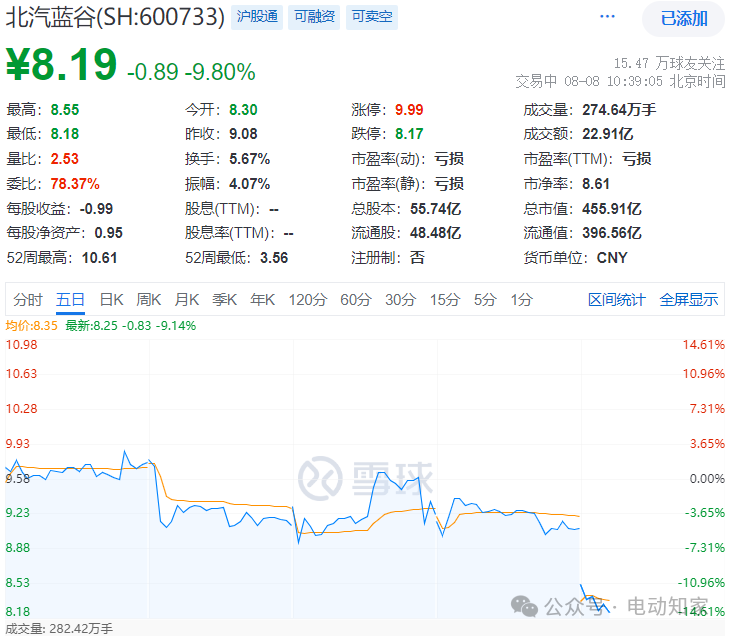Open the three-dots more options menu

[x=607, y=17]
